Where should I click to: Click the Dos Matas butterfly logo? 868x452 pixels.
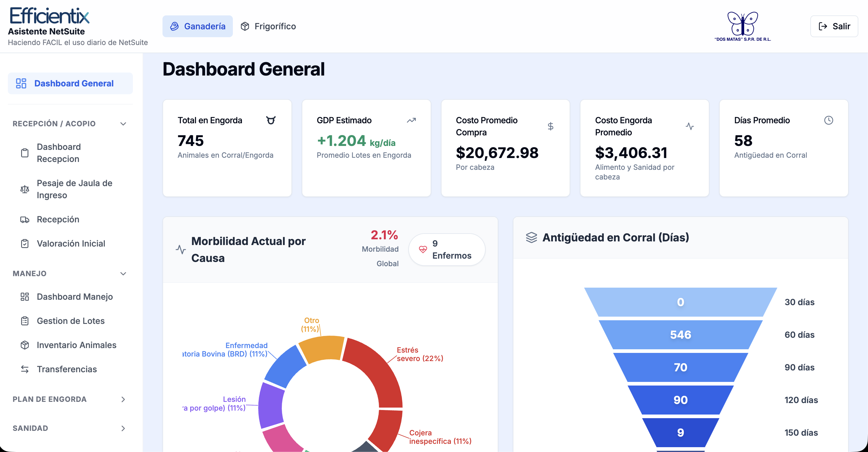click(743, 26)
